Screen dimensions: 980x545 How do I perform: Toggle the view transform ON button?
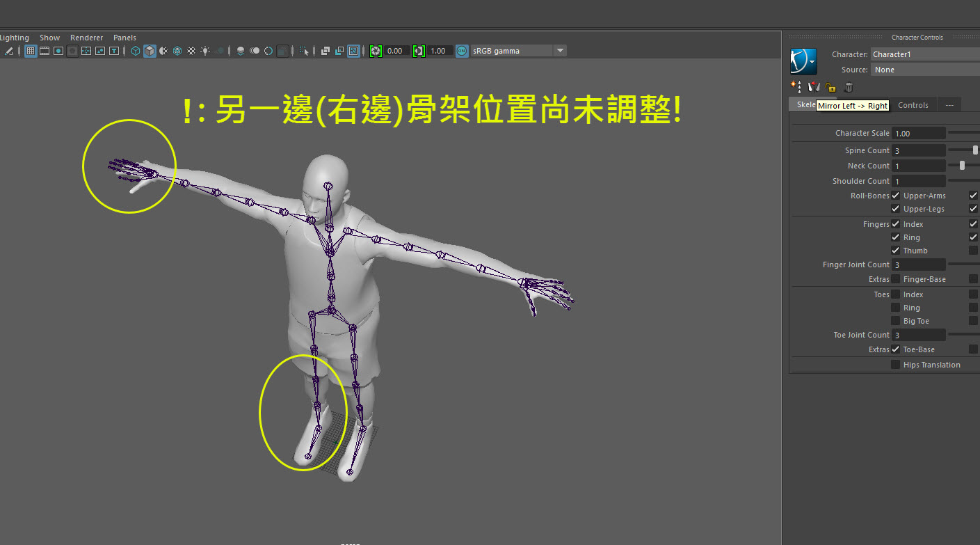(462, 51)
